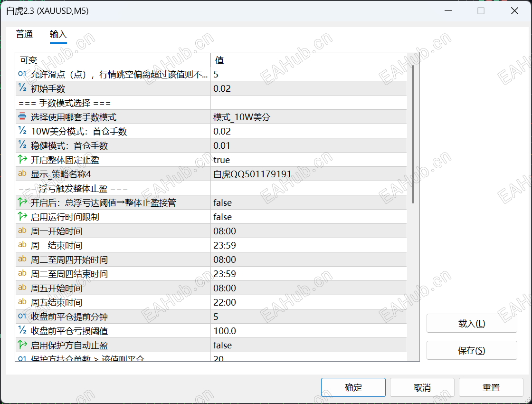Close the 白虎2.3 dialog window
532x404 pixels.
[x=514, y=11]
